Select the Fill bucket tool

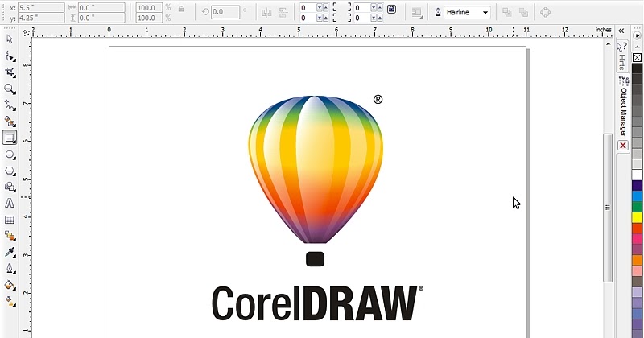point(10,285)
